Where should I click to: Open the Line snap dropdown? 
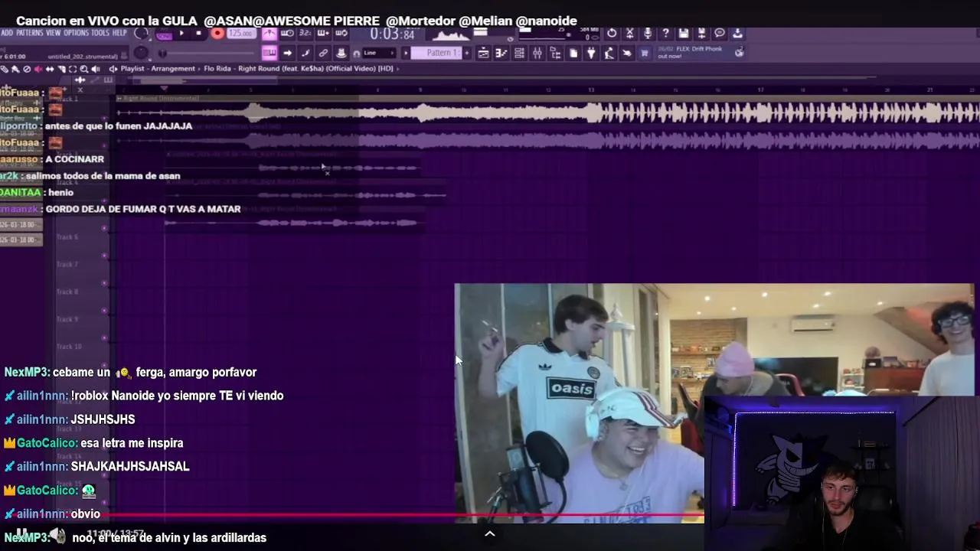pos(379,53)
